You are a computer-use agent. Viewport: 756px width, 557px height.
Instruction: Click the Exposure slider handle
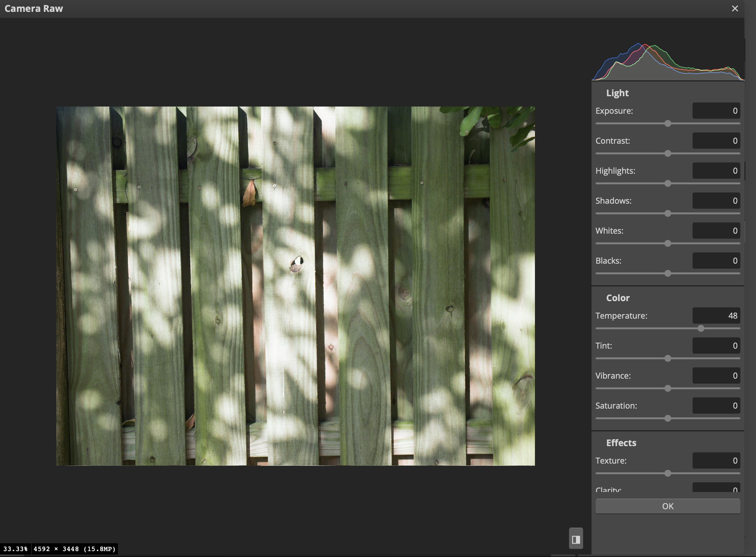667,123
